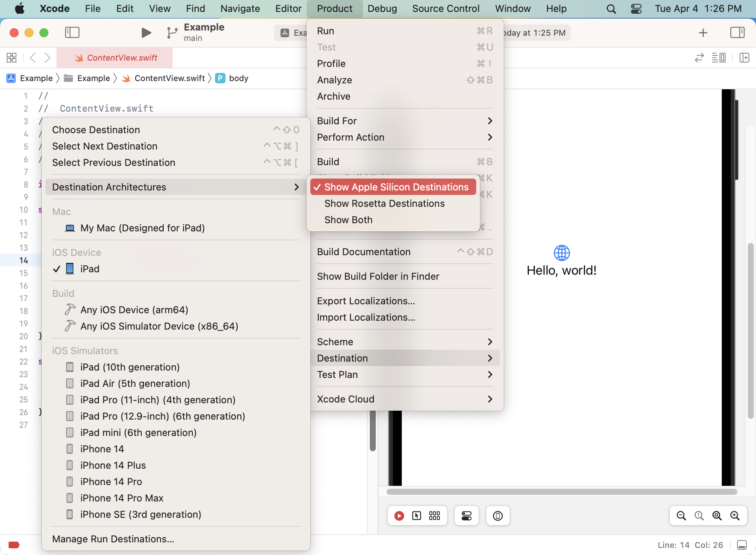Toggle the navigator sidebar icon
756x555 pixels.
[72, 33]
